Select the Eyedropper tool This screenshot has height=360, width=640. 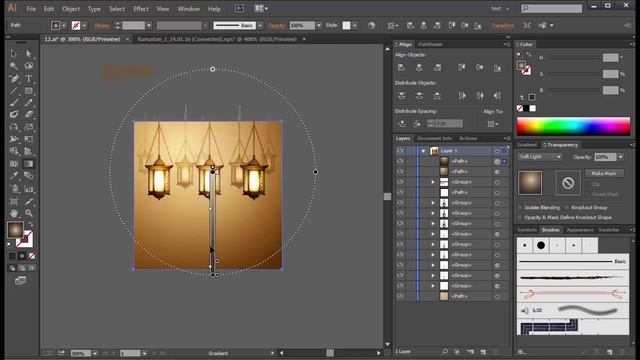click(13, 176)
